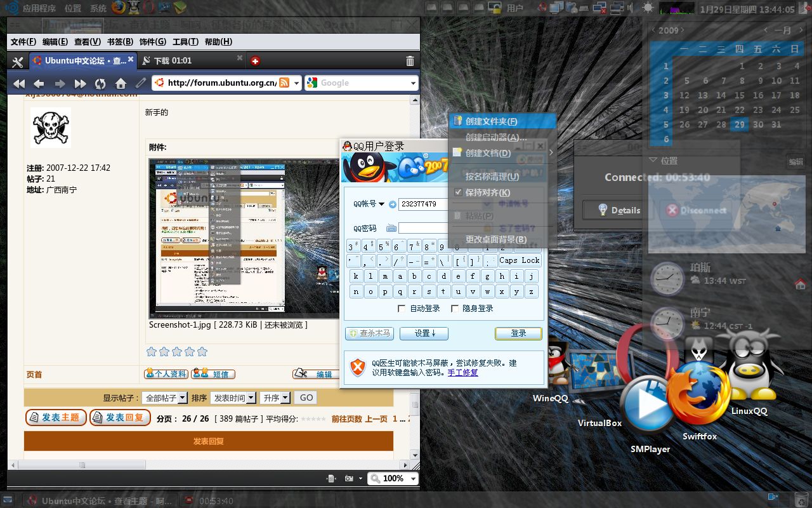Image resolution: width=812 pixels, height=508 pixels.
Task: Open the 全部帖子 dropdown
Action: click(x=183, y=398)
